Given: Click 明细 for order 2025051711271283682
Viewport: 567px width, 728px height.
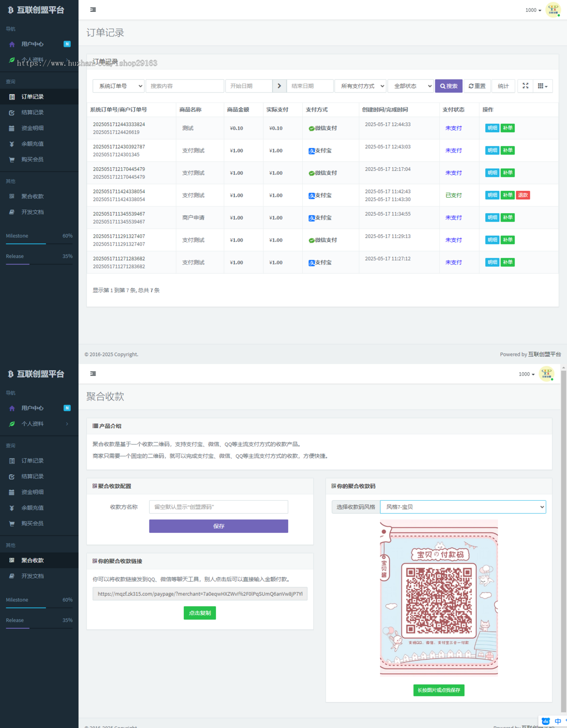Looking at the screenshot, I should 492,262.
